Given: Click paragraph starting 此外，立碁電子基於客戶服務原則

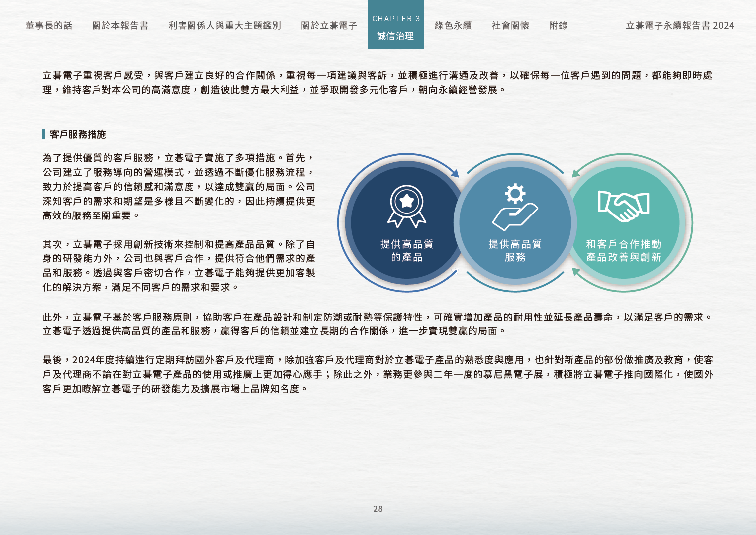Looking at the screenshot, I should coord(378,324).
